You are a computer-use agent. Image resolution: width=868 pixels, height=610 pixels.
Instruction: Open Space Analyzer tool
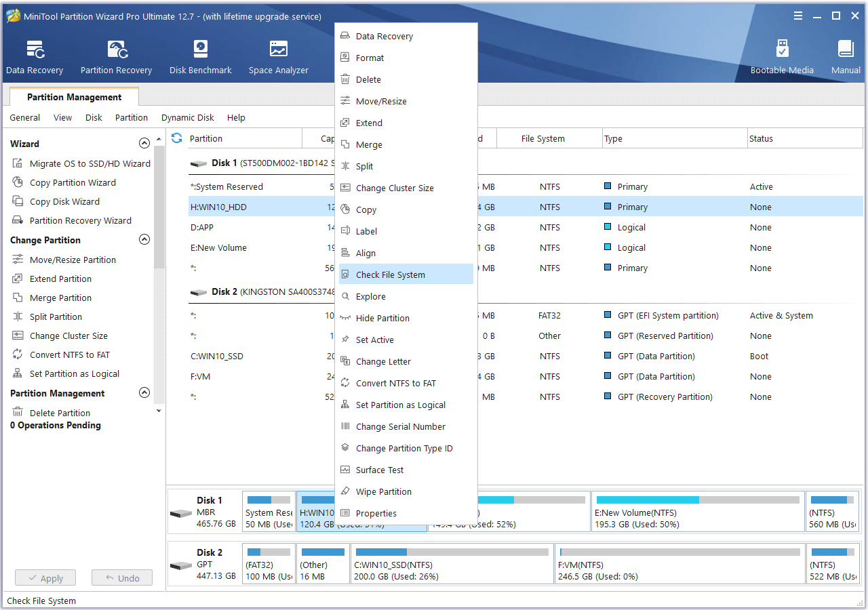(278, 57)
